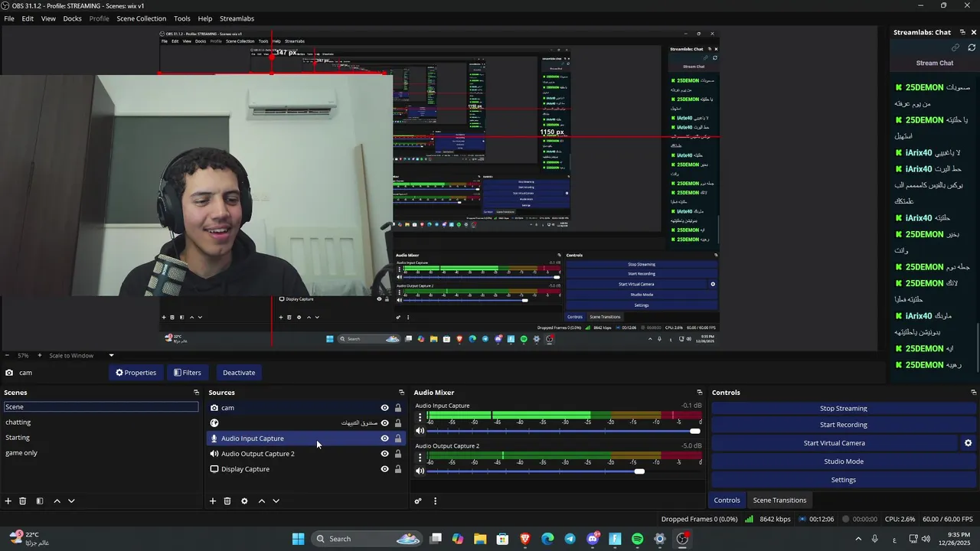Open preview scaling dropdown arrow
Image resolution: width=980 pixels, height=551 pixels.
click(x=111, y=355)
